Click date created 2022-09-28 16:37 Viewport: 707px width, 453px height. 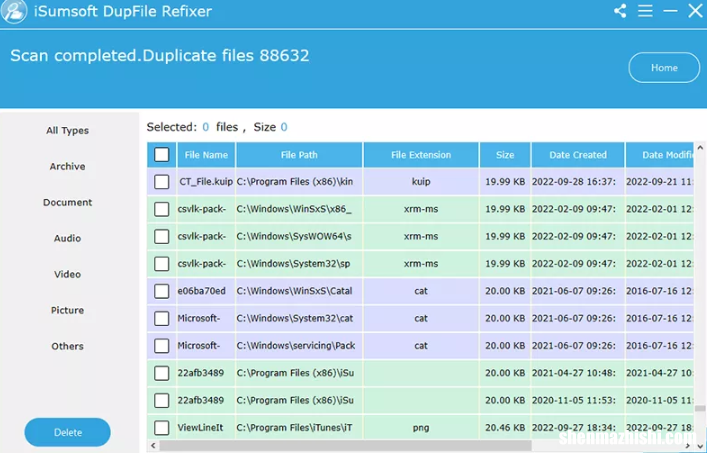point(574,182)
